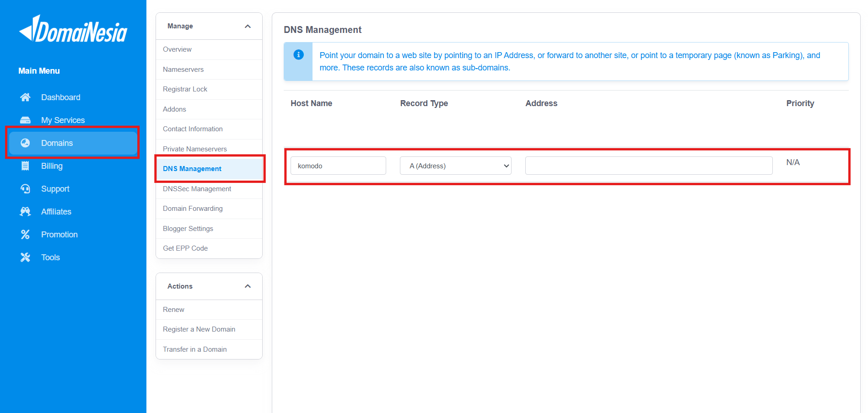This screenshot has height=413, width=868.
Task: Open My Services menu item
Action: point(73,120)
